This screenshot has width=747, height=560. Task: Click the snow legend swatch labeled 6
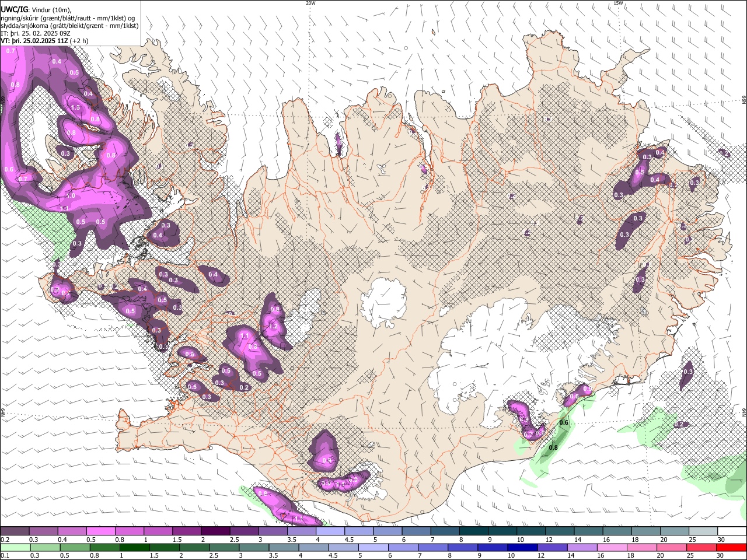[x=416, y=531]
